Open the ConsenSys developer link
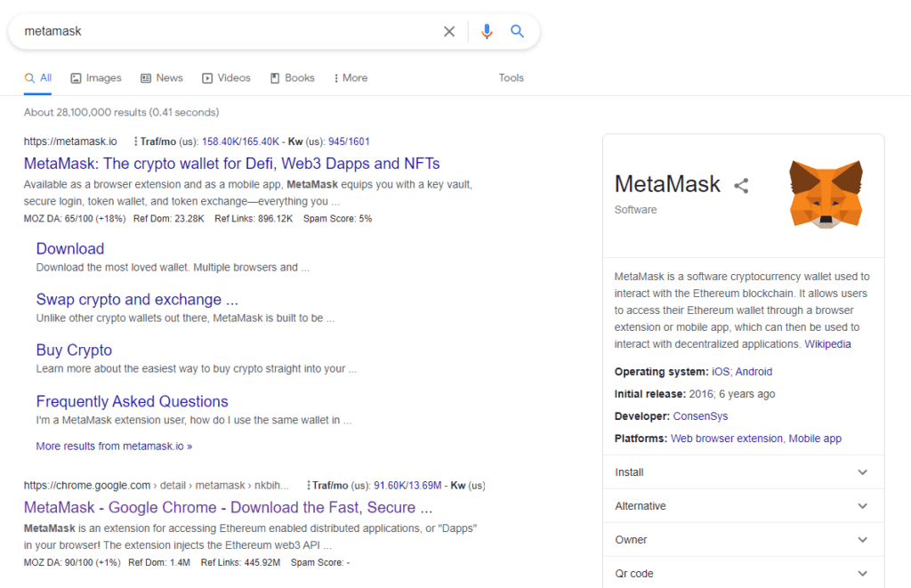This screenshot has width=911, height=588. point(700,416)
